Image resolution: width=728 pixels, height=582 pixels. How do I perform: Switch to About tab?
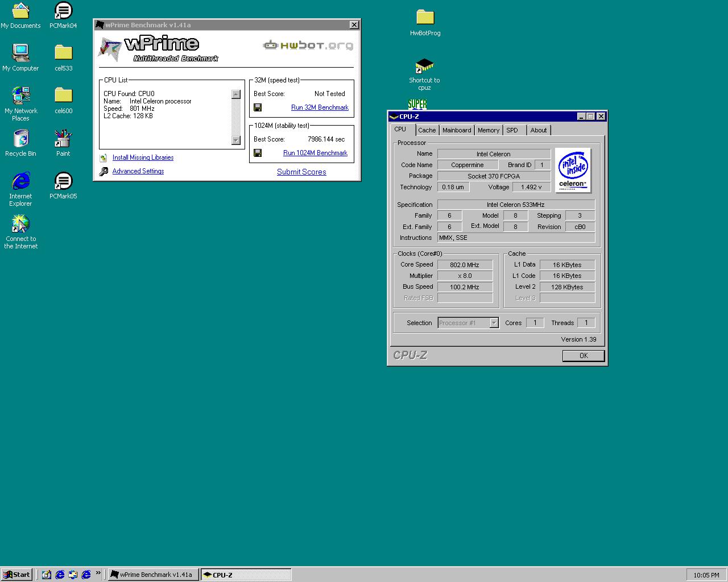coord(539,130)
